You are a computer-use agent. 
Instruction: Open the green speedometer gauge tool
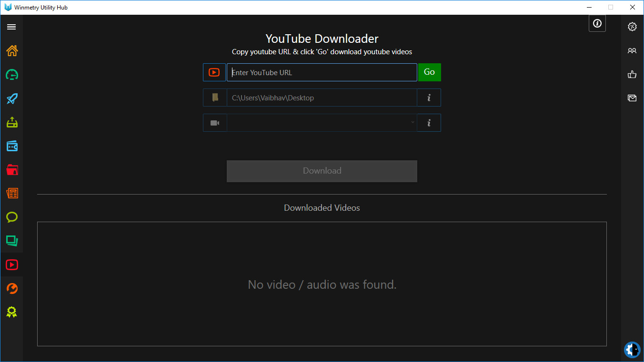tap(12, 75)
